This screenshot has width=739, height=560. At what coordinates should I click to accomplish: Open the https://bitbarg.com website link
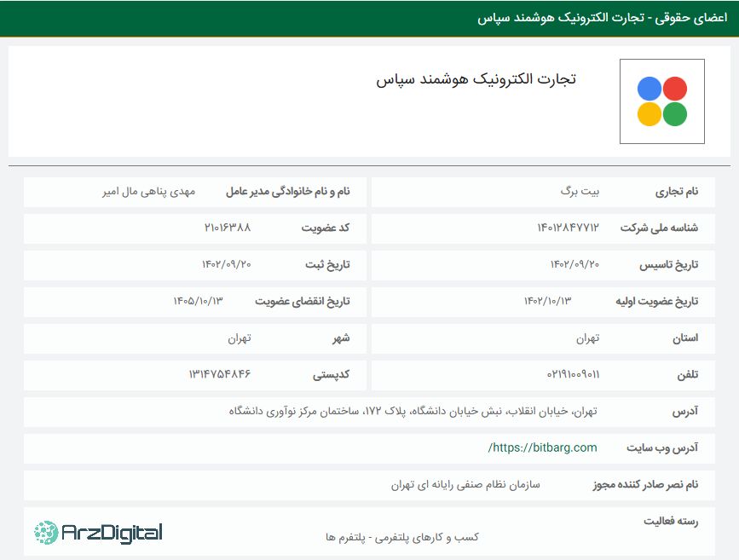click(542, 447)
